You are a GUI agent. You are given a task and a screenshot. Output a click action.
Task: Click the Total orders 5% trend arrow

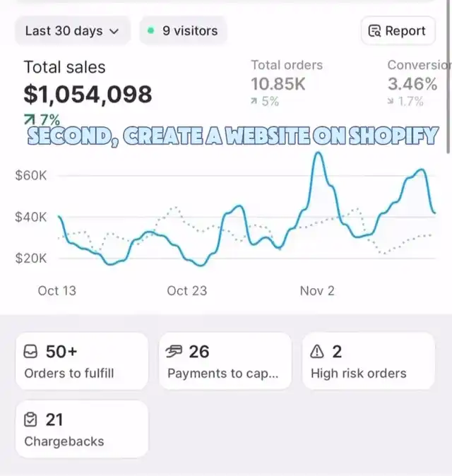(254, 102)
